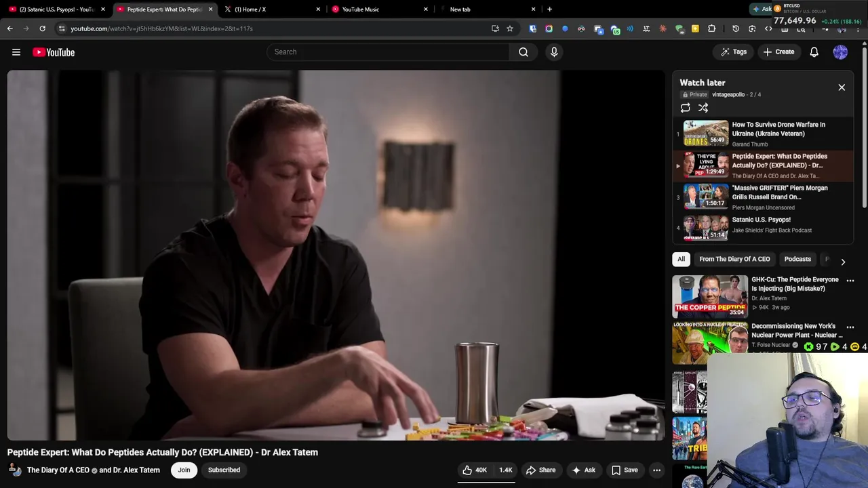868x488 pixels.
Task: Open the yellow note extension
Action: point(695,28)
